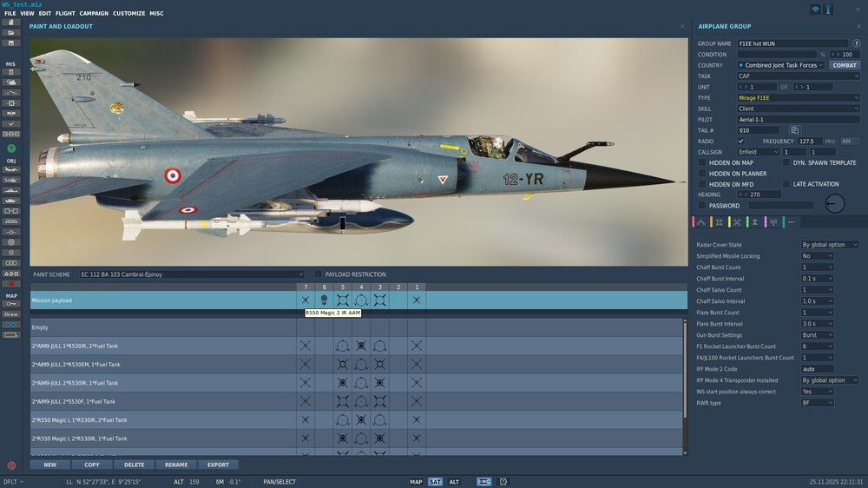Open the Task CAP dropdown
Viewport: 868px width, 488px height.
(799, 76)
